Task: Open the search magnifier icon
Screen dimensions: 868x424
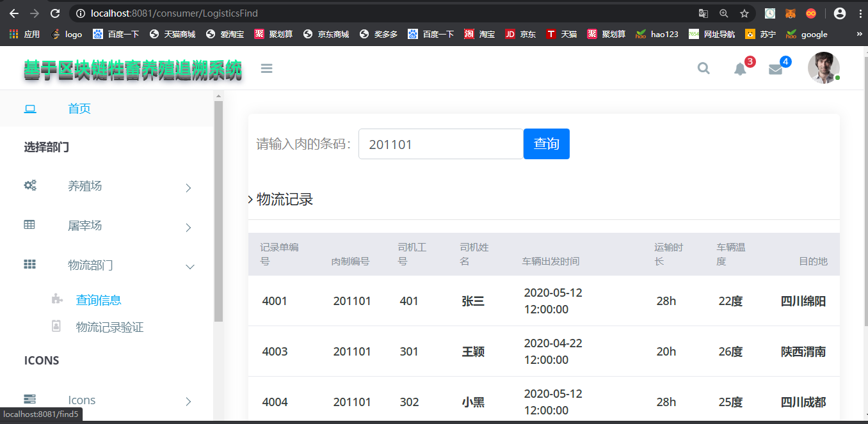Action: coord(703,68)
